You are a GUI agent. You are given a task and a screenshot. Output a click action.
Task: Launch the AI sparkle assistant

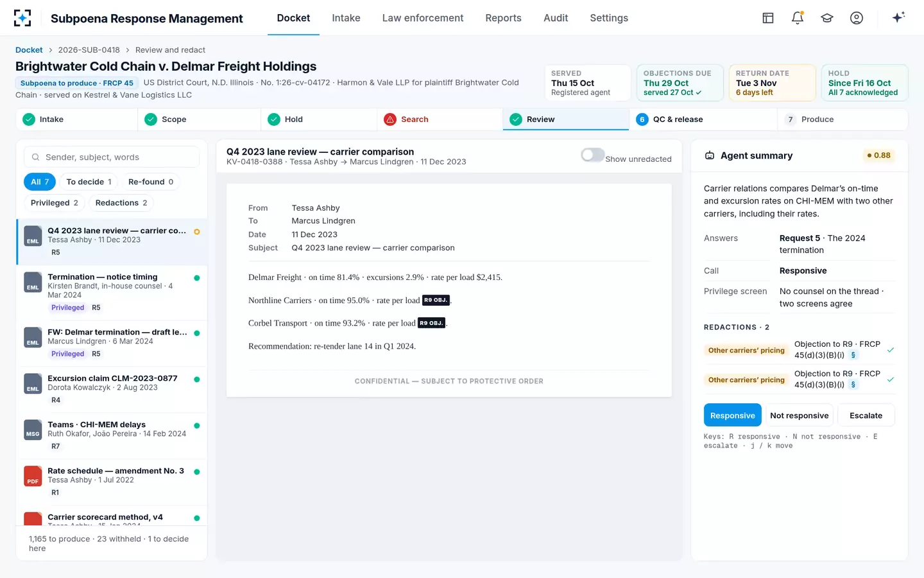pyautogui.click(x=898, y=17)
